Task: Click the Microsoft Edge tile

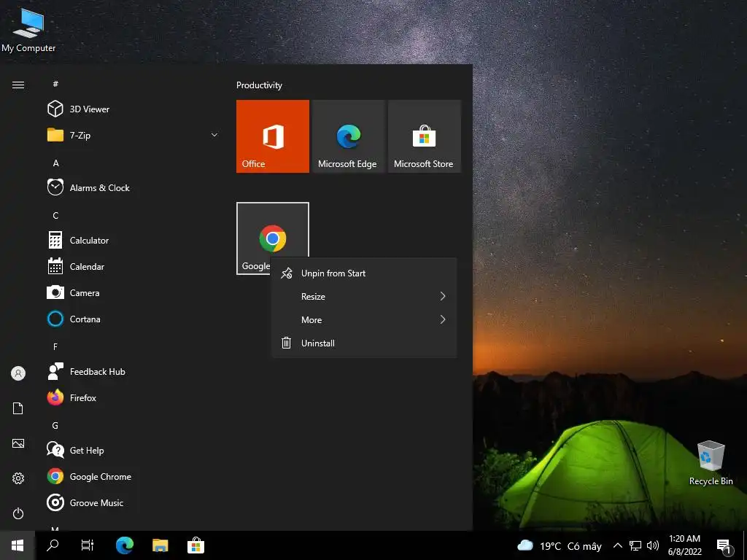Action: (x=348, y=136)
